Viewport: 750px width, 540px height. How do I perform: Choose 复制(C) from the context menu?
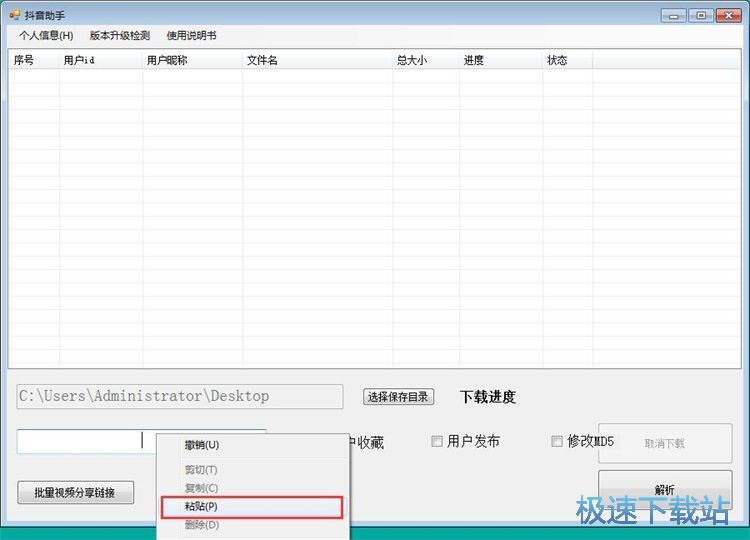click(x=252, y=488)
